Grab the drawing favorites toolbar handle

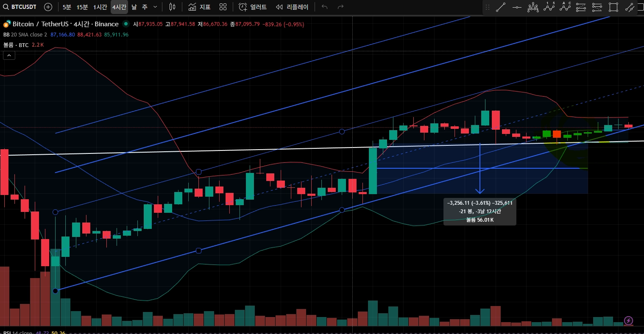pyautogui.click(x=488, y=7)
